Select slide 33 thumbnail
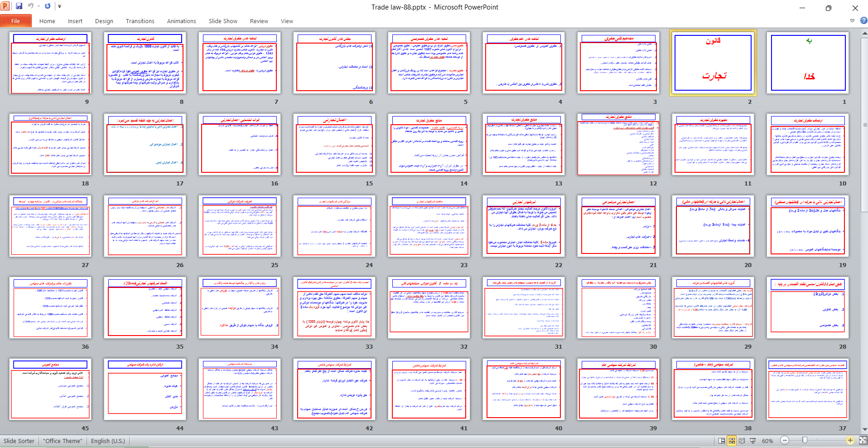 click(x=334, y=308)
